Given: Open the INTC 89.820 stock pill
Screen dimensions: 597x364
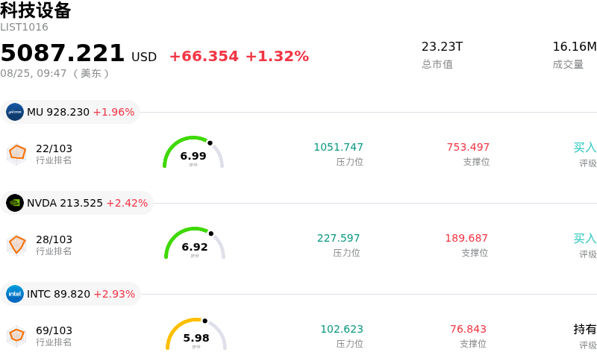Looking at the screenshot, I should pos(70,294).
